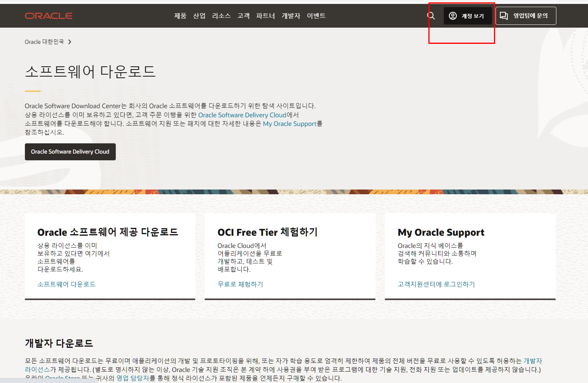Click the 개발자 다운로드 section heading
The image size is (588, 383).
click(59, 343)
